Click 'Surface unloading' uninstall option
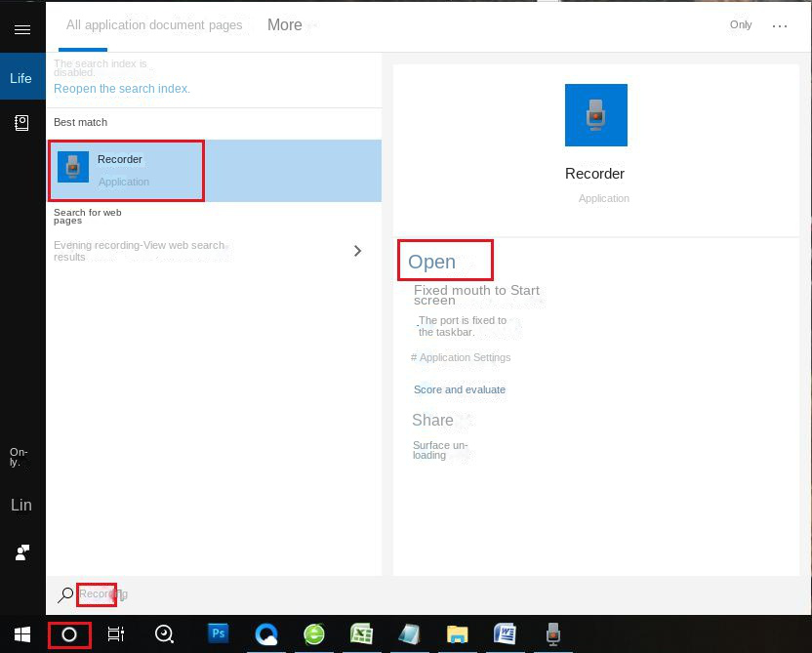 (439, 450)
